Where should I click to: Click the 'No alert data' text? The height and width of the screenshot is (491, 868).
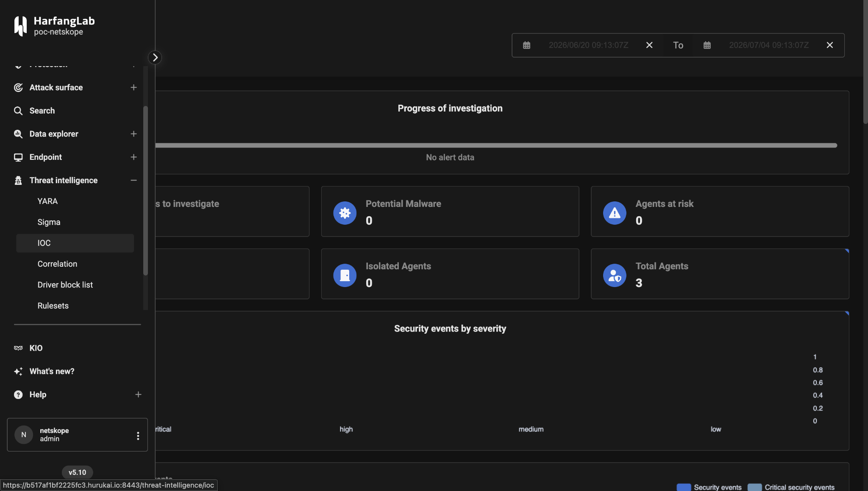(x=450, y=157)
